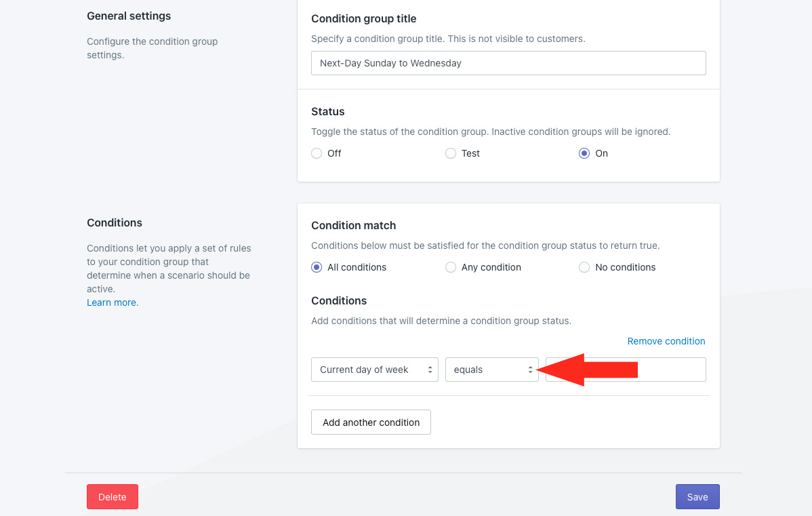Choose the On status option
812x516 pixels.
(584, 153)
